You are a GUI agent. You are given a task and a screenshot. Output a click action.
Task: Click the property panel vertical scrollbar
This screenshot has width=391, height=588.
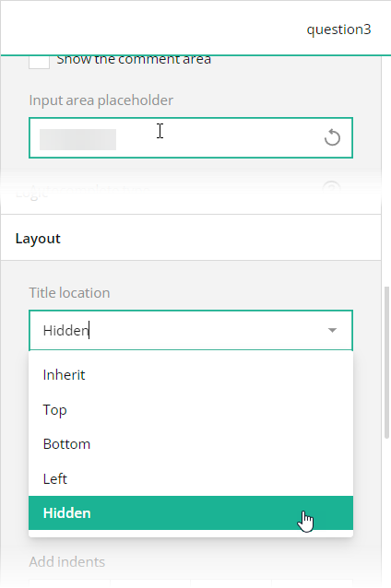click(x=387, y=362)
